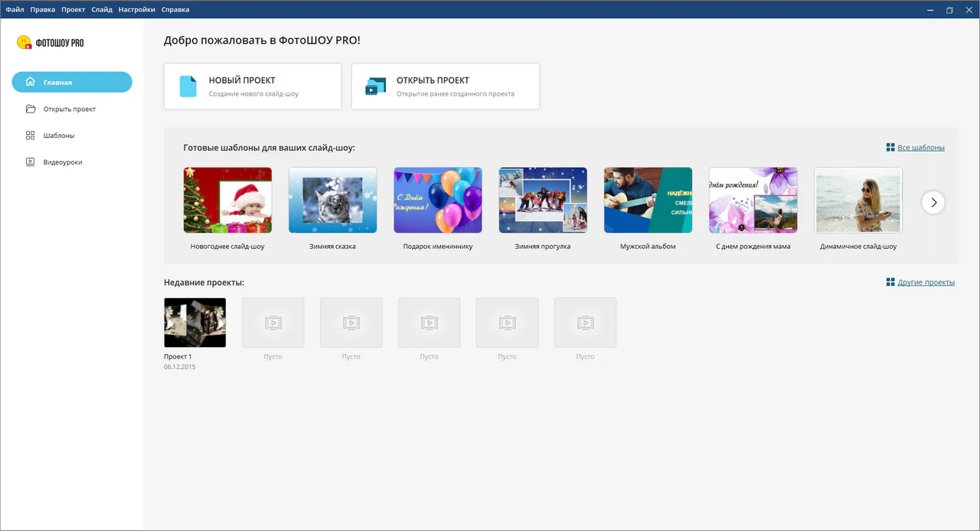
Task: Click the blue document icon of Новый проект
Action: [x=188, y=87]
